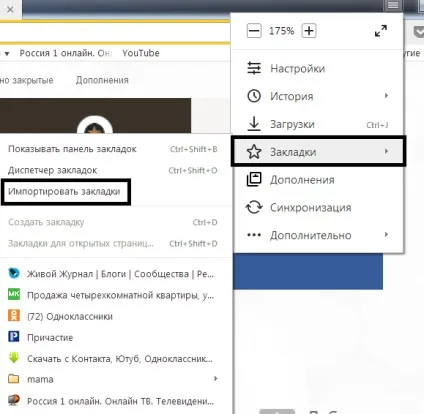Click the blue P favicon of Причастие
Viewport: 424px width, 414px height.
pos(14,337)
